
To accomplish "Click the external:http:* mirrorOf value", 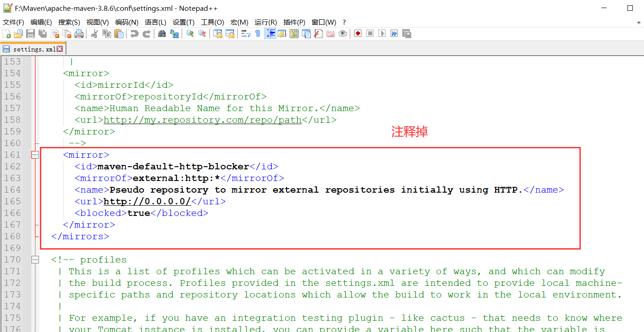I will (x=176, y=178).
